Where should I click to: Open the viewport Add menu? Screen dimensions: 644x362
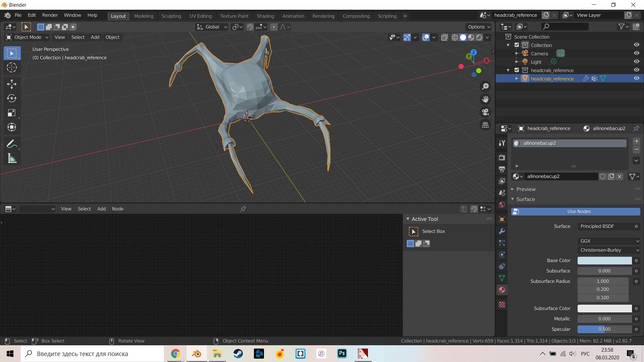point(95,37)
